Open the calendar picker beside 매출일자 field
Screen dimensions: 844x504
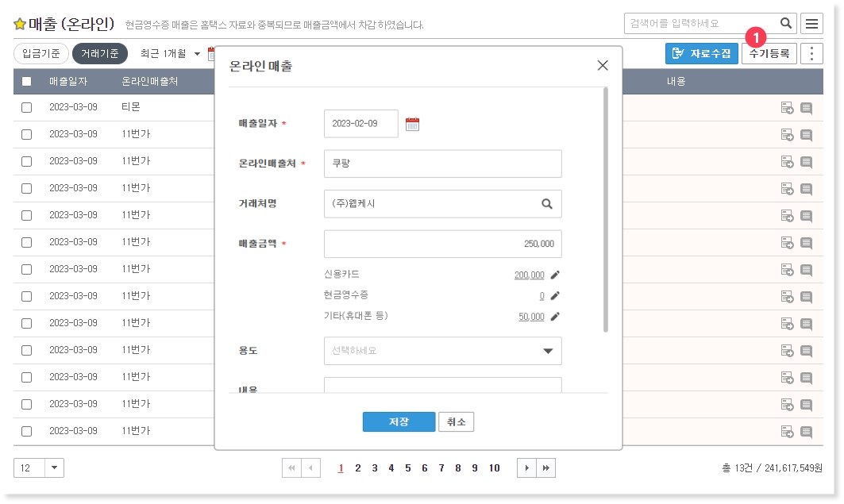(x=412, y=124)
